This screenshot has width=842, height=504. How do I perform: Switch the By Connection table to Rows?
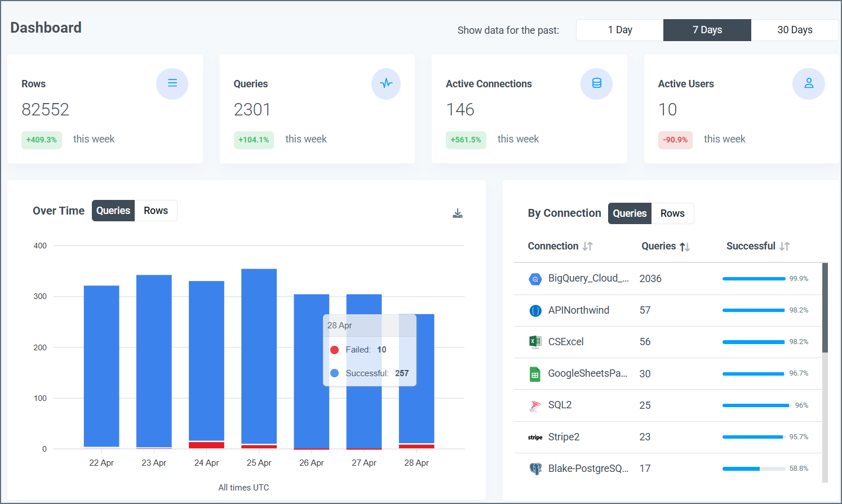pos(672,213)
